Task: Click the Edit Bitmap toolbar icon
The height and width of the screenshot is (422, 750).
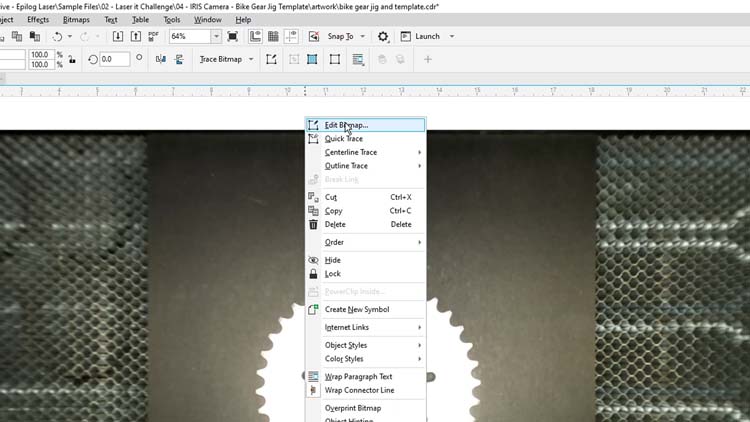Action: click(x=271, y=59)
